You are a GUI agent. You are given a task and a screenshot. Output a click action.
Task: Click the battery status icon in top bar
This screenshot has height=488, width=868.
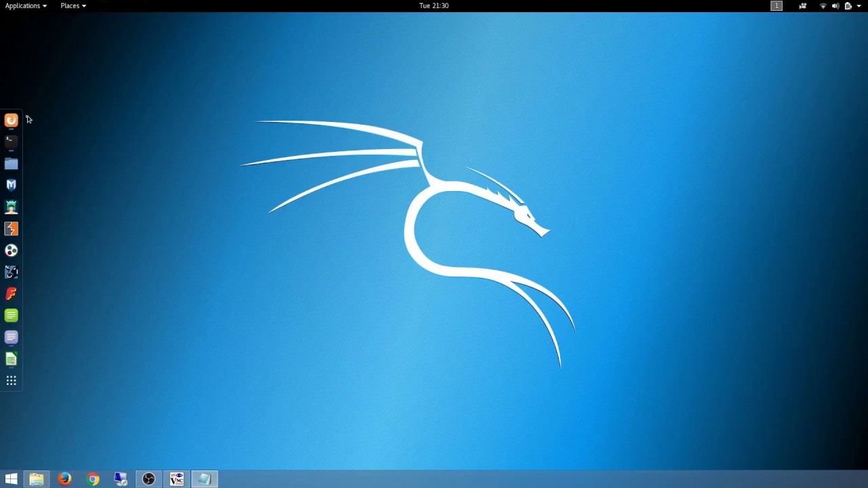(x=848, y=5)
